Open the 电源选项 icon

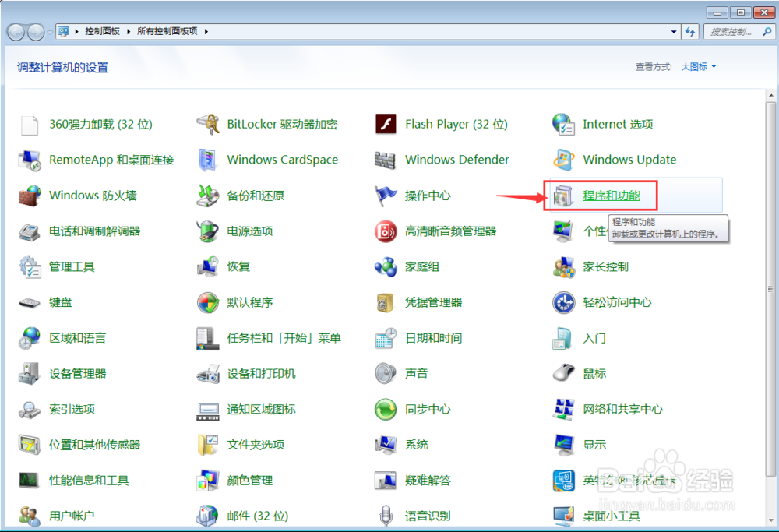point(208,231)
